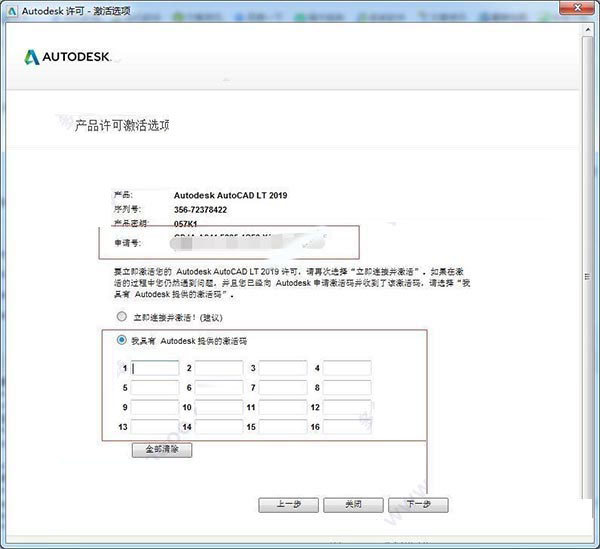Click the 关闭 close button

pos(353,505)
